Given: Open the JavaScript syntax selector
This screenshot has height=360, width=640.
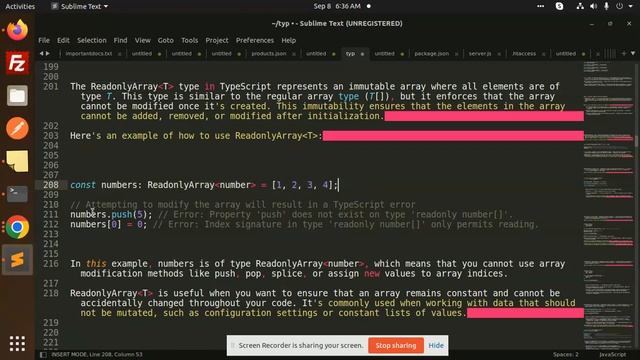Looking at the screenshot, I should tap(613, 354).
